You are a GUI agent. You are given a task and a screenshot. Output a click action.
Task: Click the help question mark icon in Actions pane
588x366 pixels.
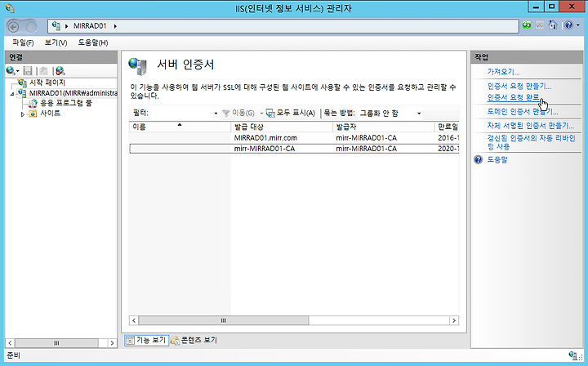click(x=478, y=160)
